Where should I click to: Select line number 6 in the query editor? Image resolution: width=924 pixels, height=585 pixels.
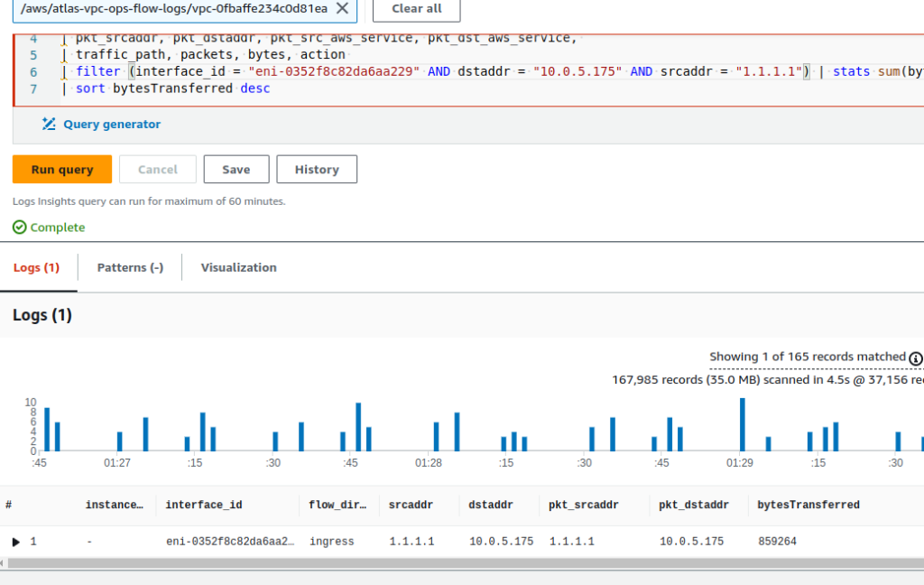point(32,71)
